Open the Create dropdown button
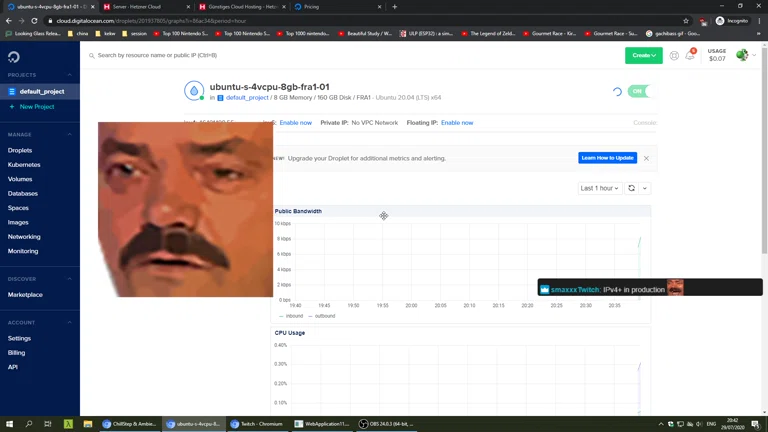The width and height of the screenshot is (768, 432). (x=644, y=55)
